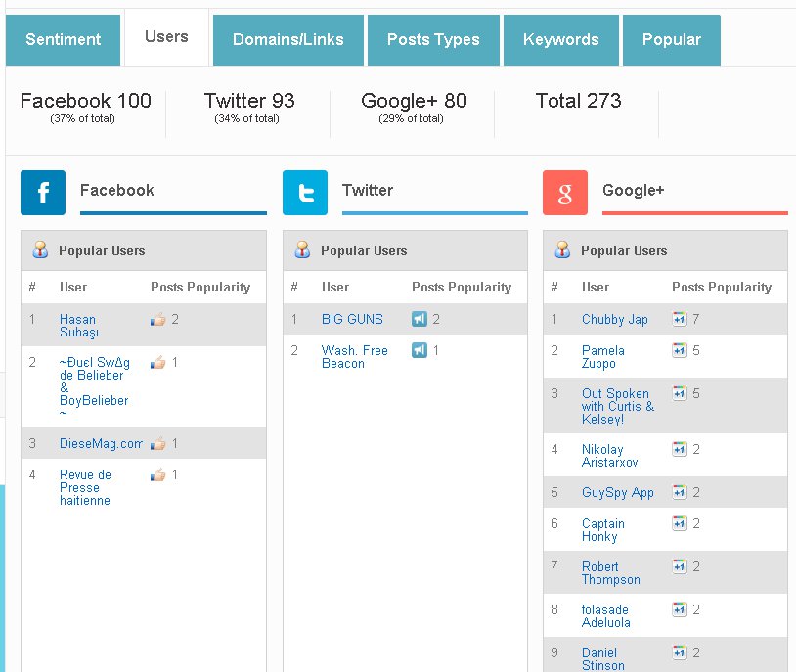796x672 pixels.
Task: Open the Robert Thompson user link
Action: pyautogui.click(x=611, y=573)
